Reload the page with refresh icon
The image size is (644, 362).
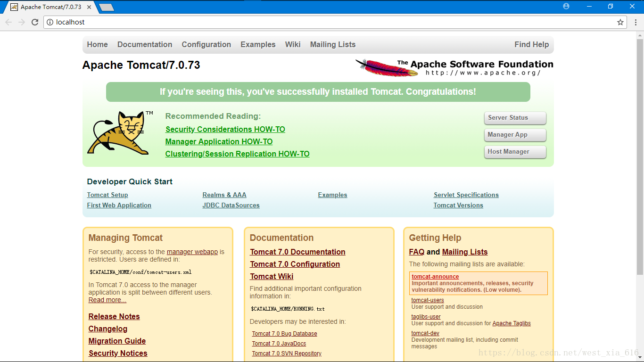coord(35,22)
